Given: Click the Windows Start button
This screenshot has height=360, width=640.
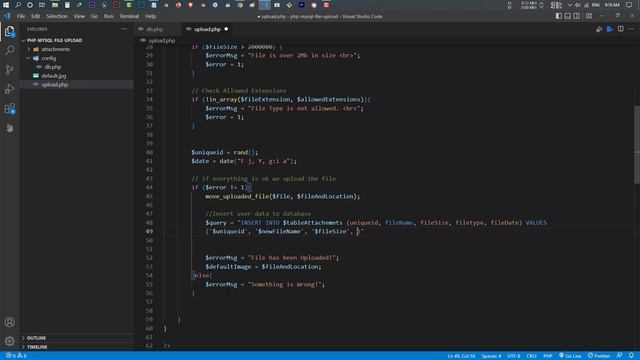Looking at the screenshot, I should pos(6,5).
